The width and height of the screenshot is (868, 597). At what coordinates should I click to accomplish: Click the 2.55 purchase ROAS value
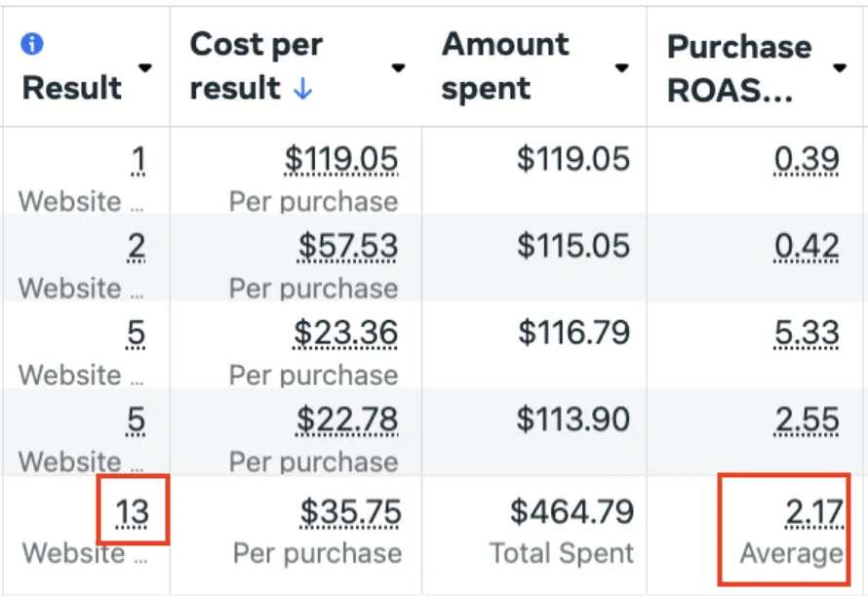807,419
